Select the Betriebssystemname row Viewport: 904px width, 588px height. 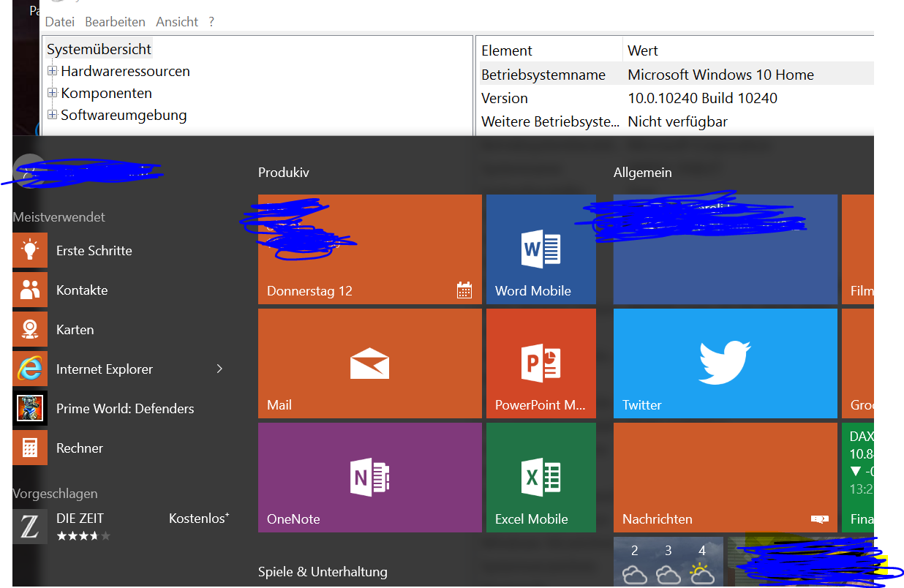pos(675,75)
